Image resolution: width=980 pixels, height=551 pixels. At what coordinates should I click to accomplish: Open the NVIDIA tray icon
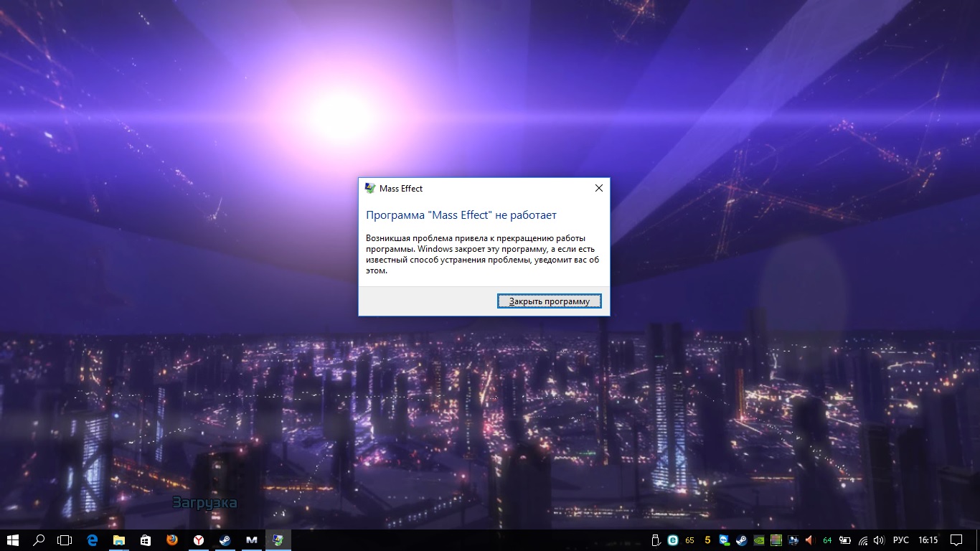coord(759,540)
